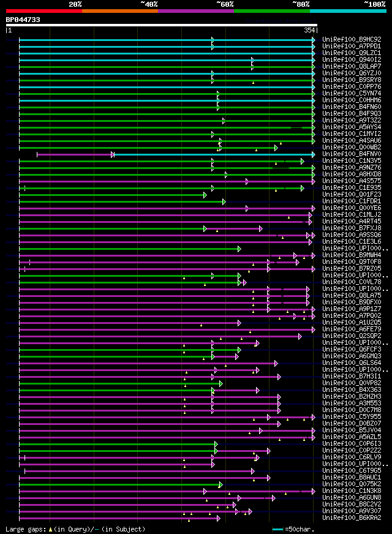Select the UniRef100_C0PP76 label
Image resolution: width=392 pixels, height=534 pixels.
point(352,87)
